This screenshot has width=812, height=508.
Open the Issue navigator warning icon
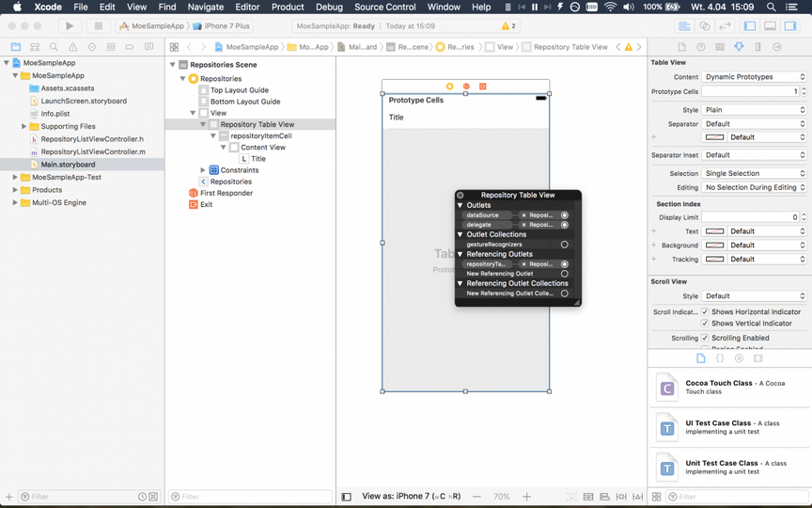pos(72,47)
